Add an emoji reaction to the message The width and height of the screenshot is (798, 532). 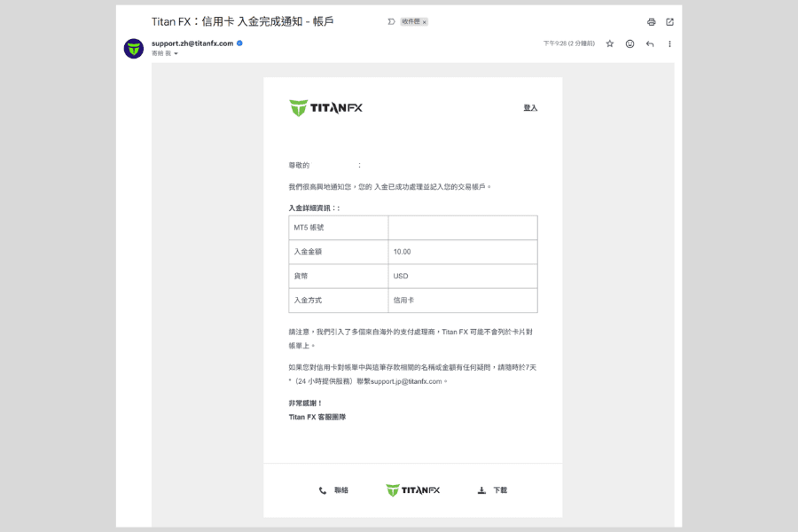[x=629, y=43]
